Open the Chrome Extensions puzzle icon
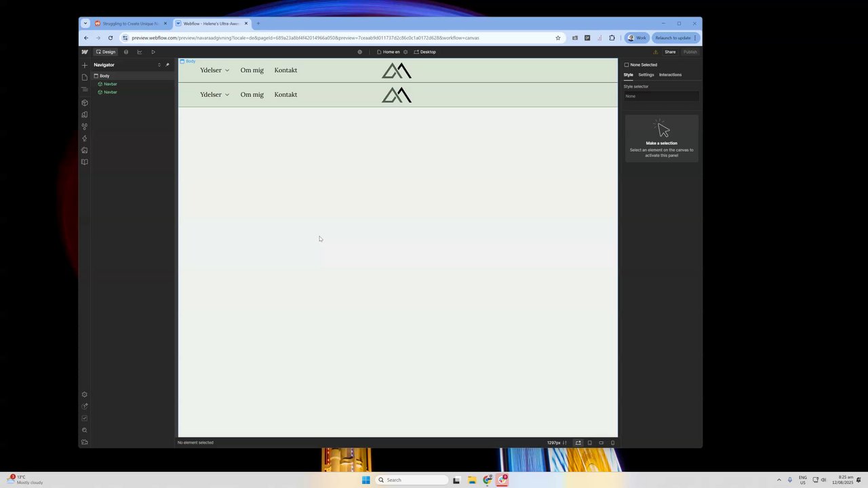Viewport: 868px width, 488px height. [612, 38]
